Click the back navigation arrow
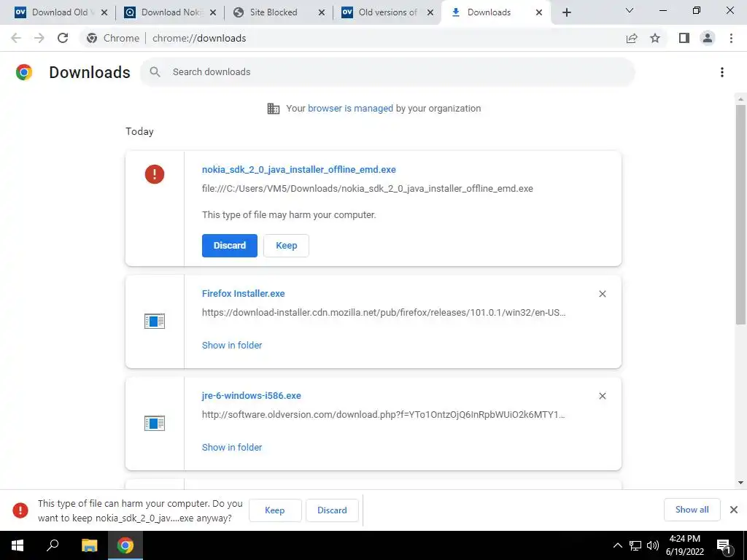This screenshot has height=560, width=747. coord(16,38)
